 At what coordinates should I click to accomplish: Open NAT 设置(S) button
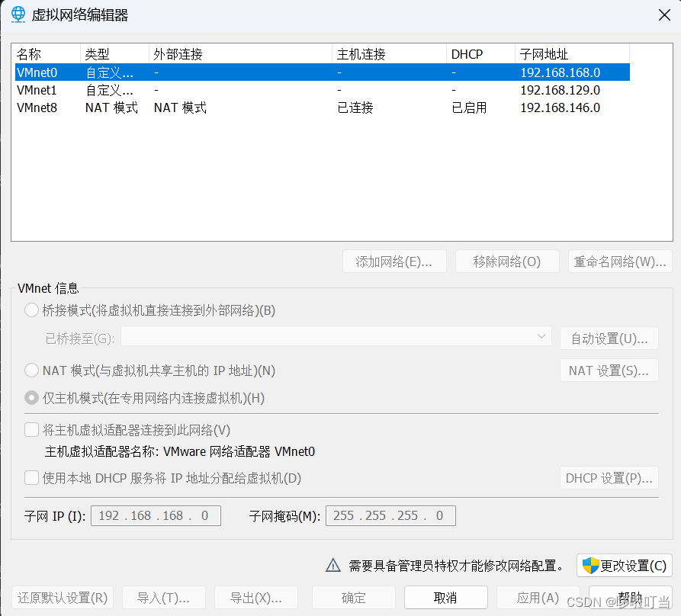click(609, 371)
